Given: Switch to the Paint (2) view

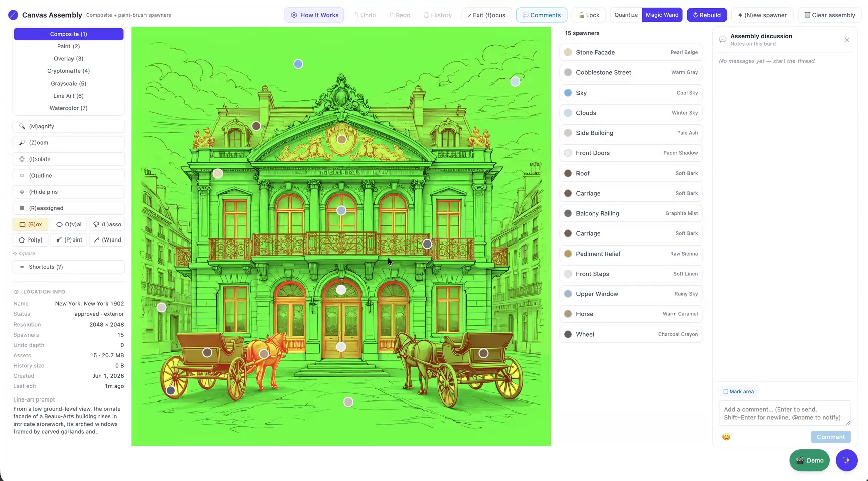Looking at the screenshot, I should [x=68, y=46].
